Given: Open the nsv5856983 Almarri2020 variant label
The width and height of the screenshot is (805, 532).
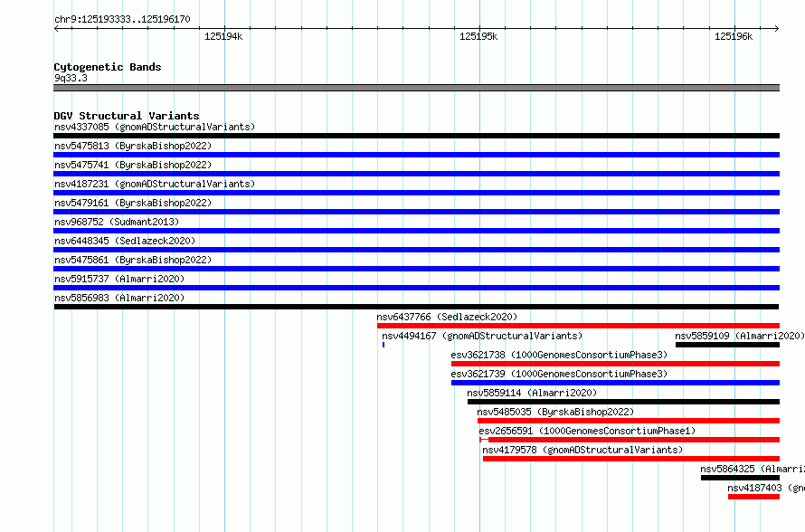Looking at the screenshot, I should click(x=119, y=298).
